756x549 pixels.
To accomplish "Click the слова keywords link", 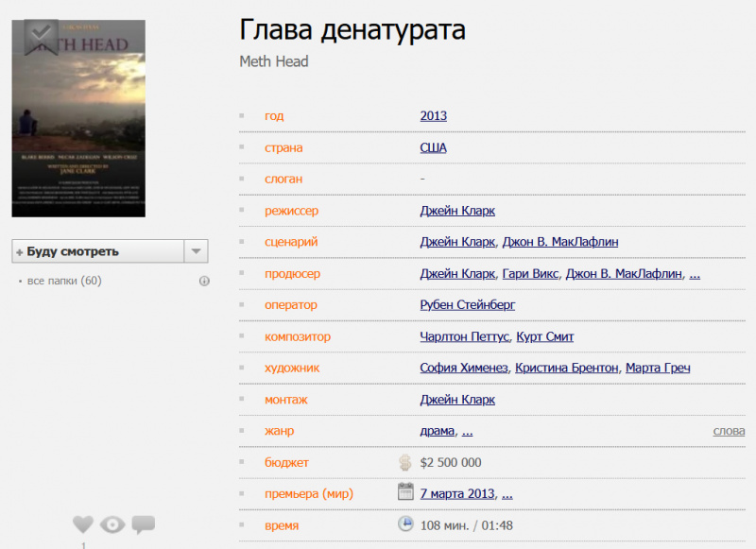I will pyautogui.click(x=729, y=431).
